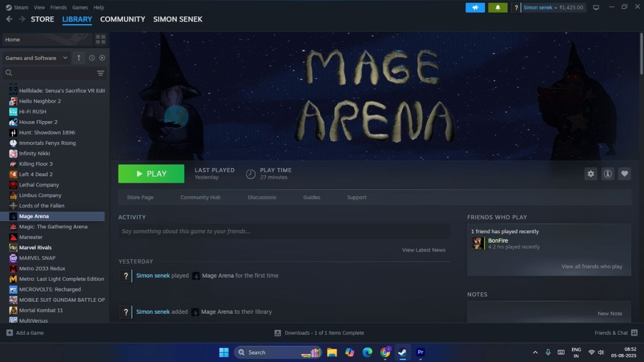
Task: Open the game info icon
Action: [608, 173]
